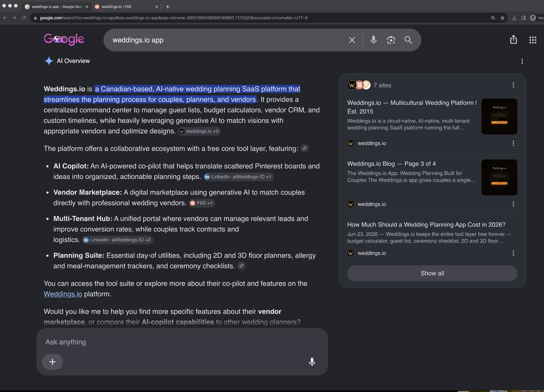This screenshot has height=392, width=544.
Task: Click the plus button in Ask anything box
Action: tap(52, 362)
